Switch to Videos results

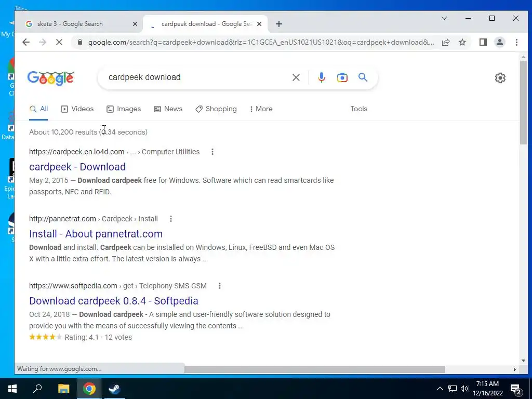(77, 109)
